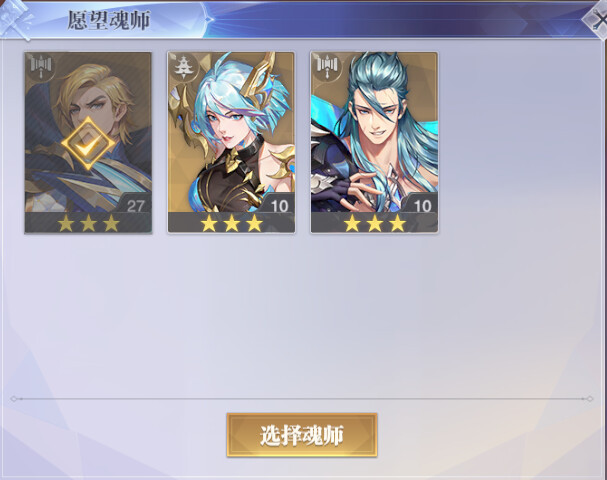Click the star row under blue-haired woman
This screenshot has width=607, height=480.
(x=232, y=224)
